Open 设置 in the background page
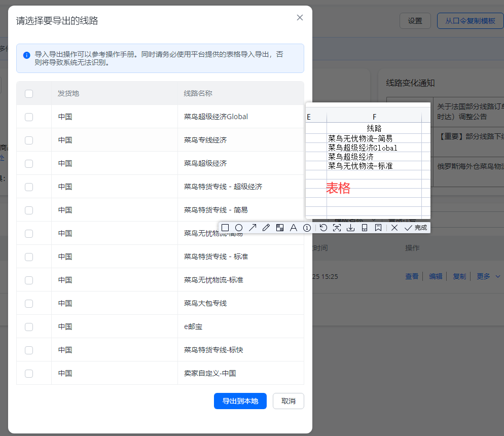Image resolution: width=504 pixels, height=436 pixels. coord(415,21)
